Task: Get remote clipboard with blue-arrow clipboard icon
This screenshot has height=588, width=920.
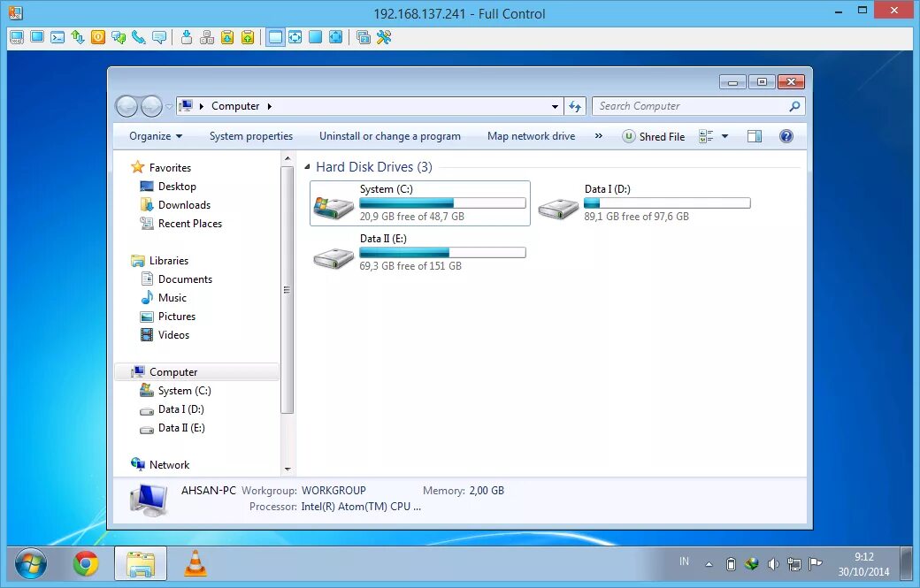Action: click(x=227, y=37)
